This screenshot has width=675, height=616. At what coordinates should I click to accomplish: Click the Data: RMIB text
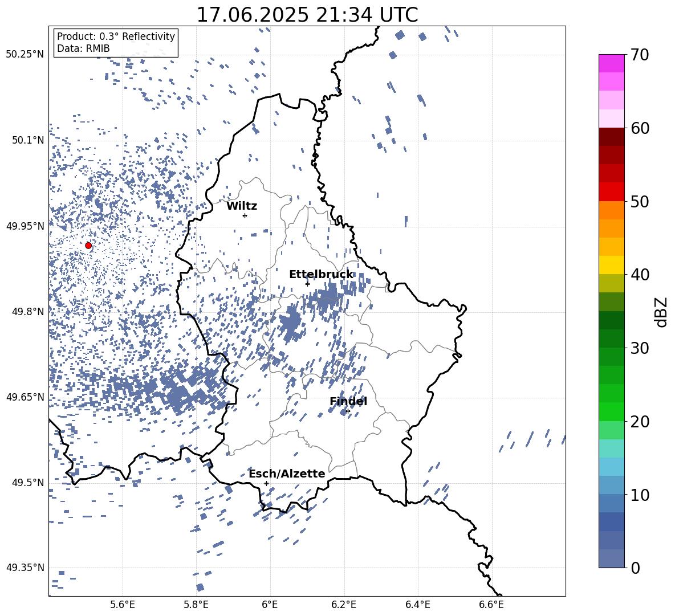pos(83,48)
